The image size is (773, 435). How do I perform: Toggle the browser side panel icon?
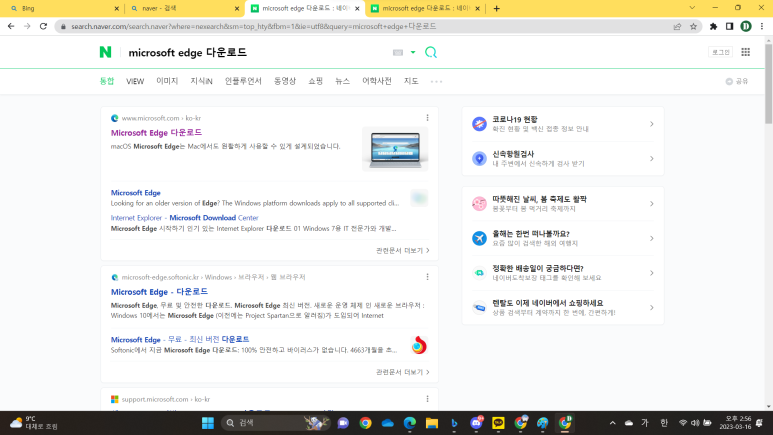click(x=730, y=26)
